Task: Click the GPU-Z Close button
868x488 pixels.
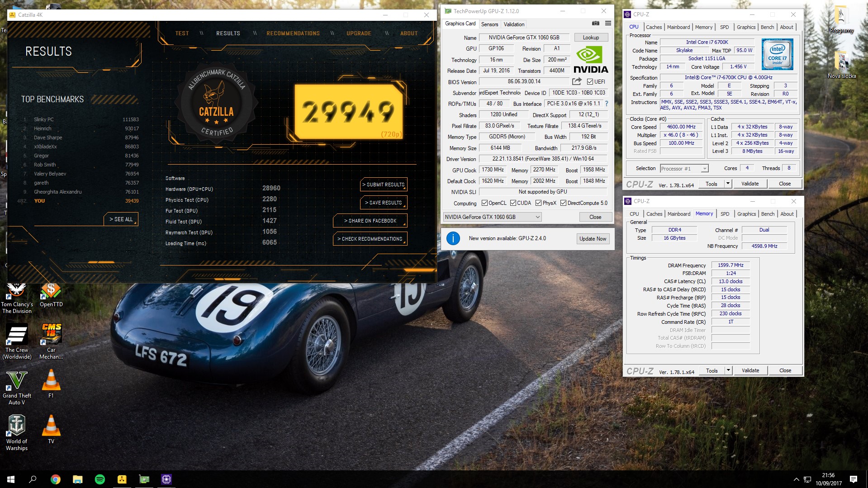Action: pos(595,217)
